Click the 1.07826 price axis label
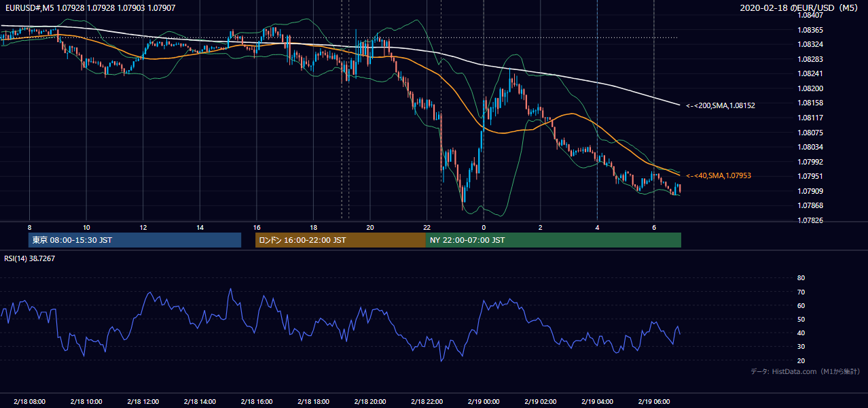Viewport: 868px width, 408px height. (x=810, y=220)
